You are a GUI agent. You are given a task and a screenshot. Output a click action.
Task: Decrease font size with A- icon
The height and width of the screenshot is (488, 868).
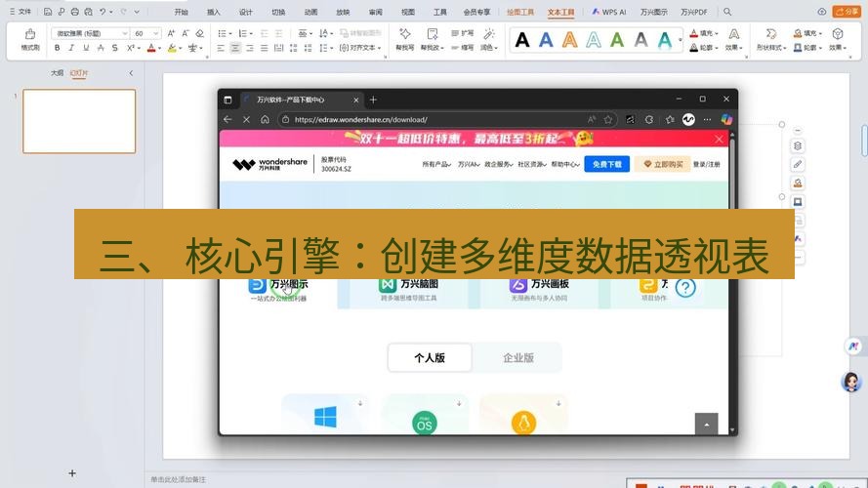coord(186,33)
